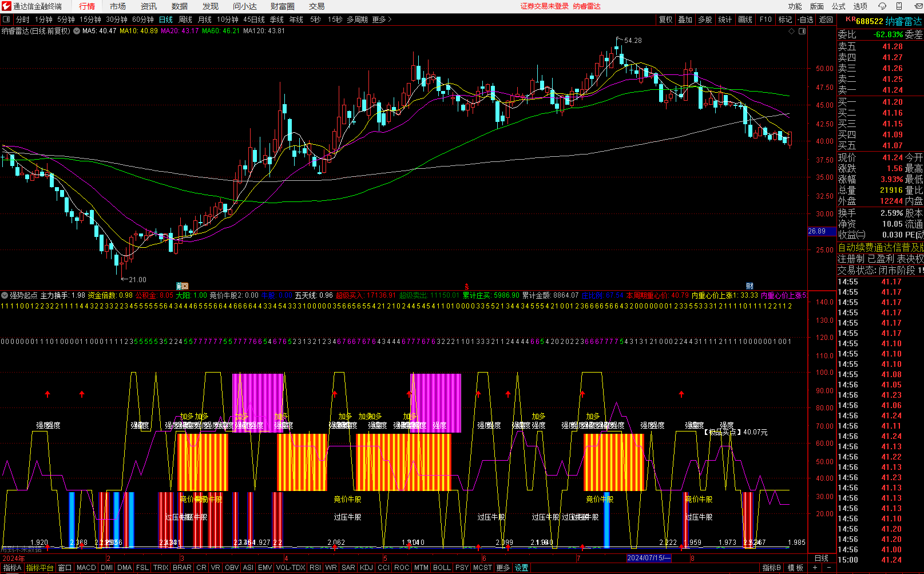924x574 pixels.
Task: Select the 15分钟 period
Action: (90, 19)
